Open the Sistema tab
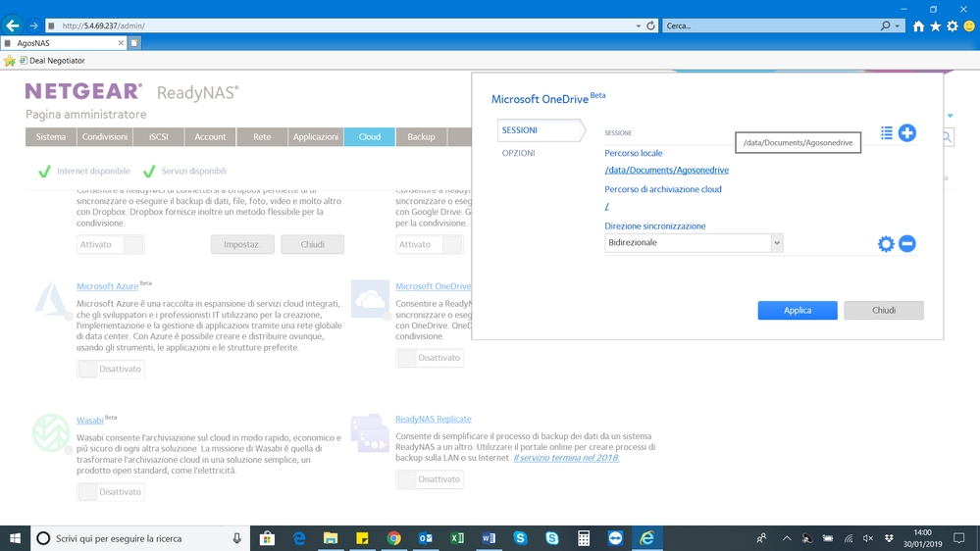980x551 pixels. coord(51,137)
